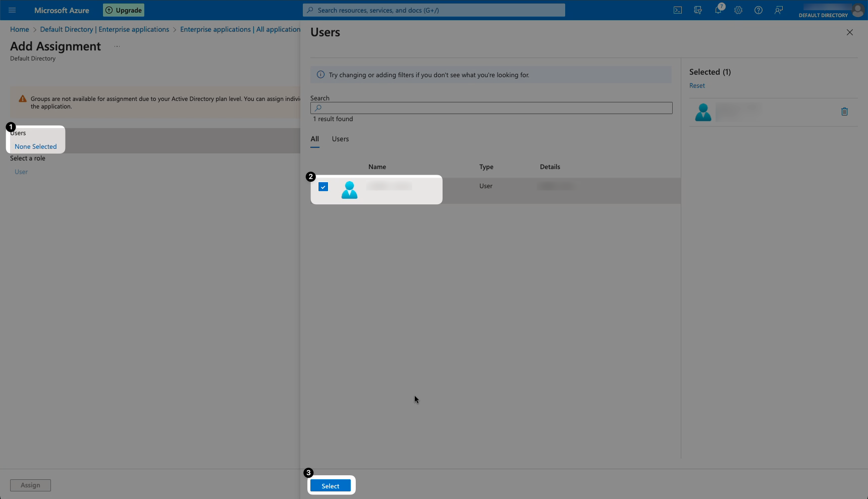Close the Users panel
Image resolution: width=868 pixels, height=499 pixels.
(850, 32)
